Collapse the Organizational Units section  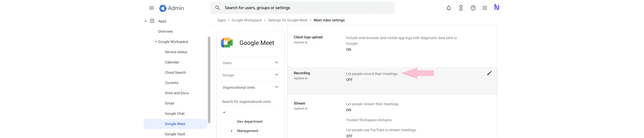(x=276, y=87)
